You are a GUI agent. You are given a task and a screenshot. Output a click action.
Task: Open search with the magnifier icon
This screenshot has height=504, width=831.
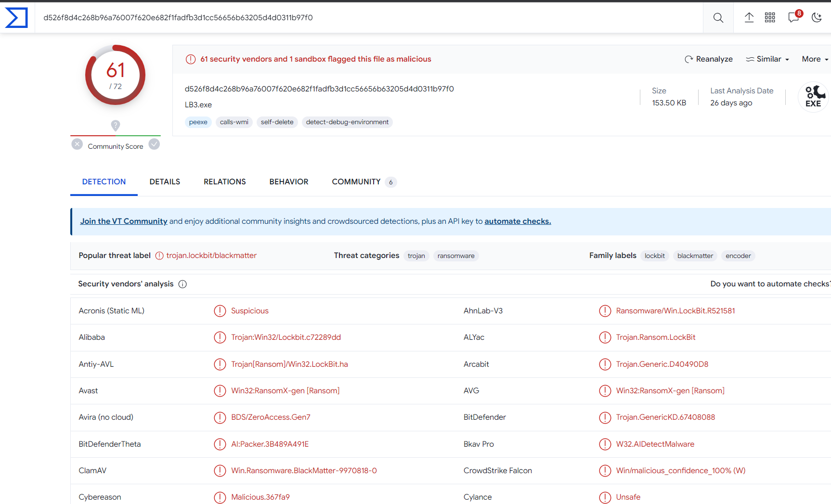click(x=718, y=17)
